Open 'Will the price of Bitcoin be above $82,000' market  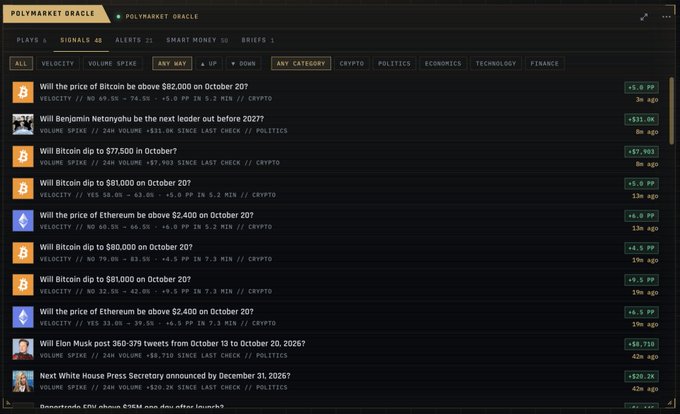[144, 87]
